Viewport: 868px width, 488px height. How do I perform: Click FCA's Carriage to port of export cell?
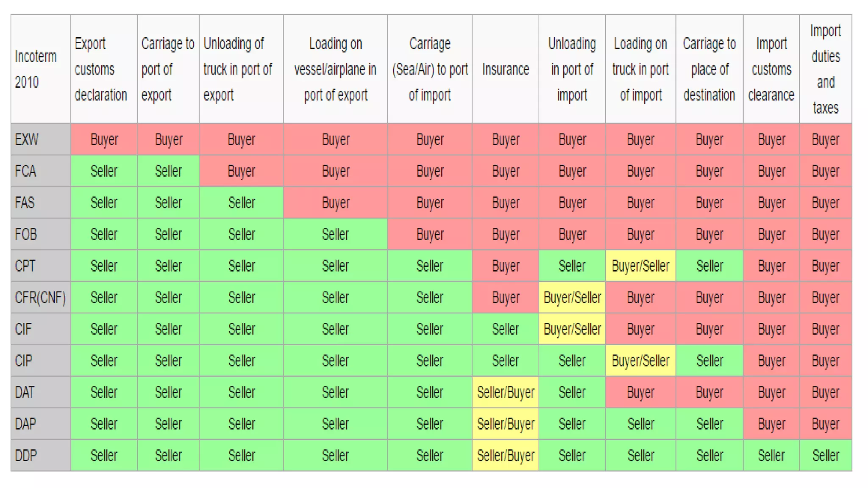pyautogui.click(x=168, y=171)
